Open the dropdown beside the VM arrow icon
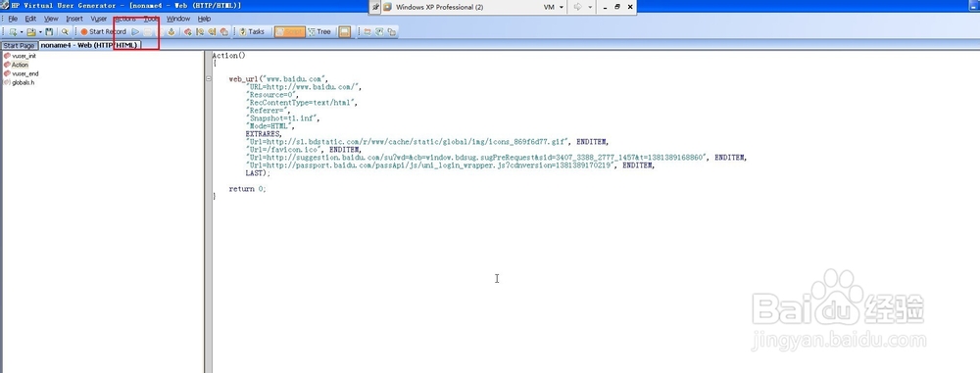The height and width of the screenshot is (373, 980). click(x=590, y=7)
